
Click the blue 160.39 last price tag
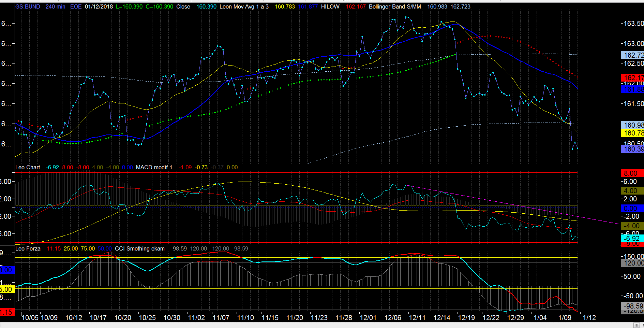point(632,149)
